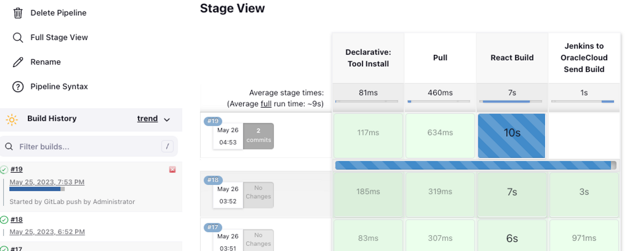The width and height of the screenshot is (644, 251).
Task: Expand the Build History chevron dropdown
Action: click(x=167, y=120)
